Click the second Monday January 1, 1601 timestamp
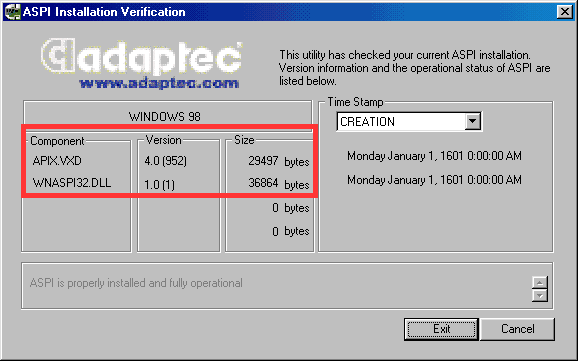The image size is (578, 361). tap(434, 180)
